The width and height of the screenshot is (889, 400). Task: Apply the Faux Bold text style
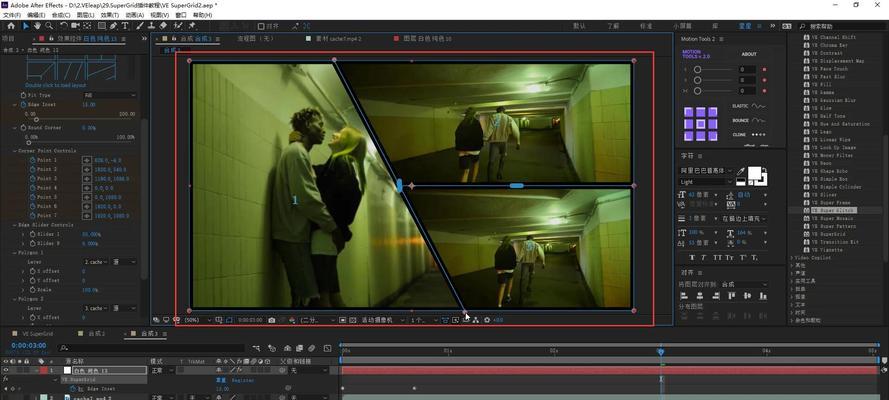click(x=692, y=258)
